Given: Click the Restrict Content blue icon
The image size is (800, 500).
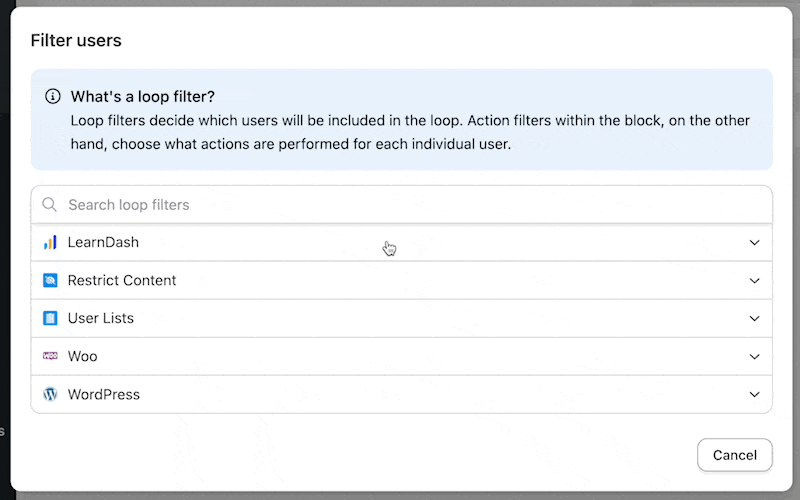Looking at the screenshot, I should (50, 281).
